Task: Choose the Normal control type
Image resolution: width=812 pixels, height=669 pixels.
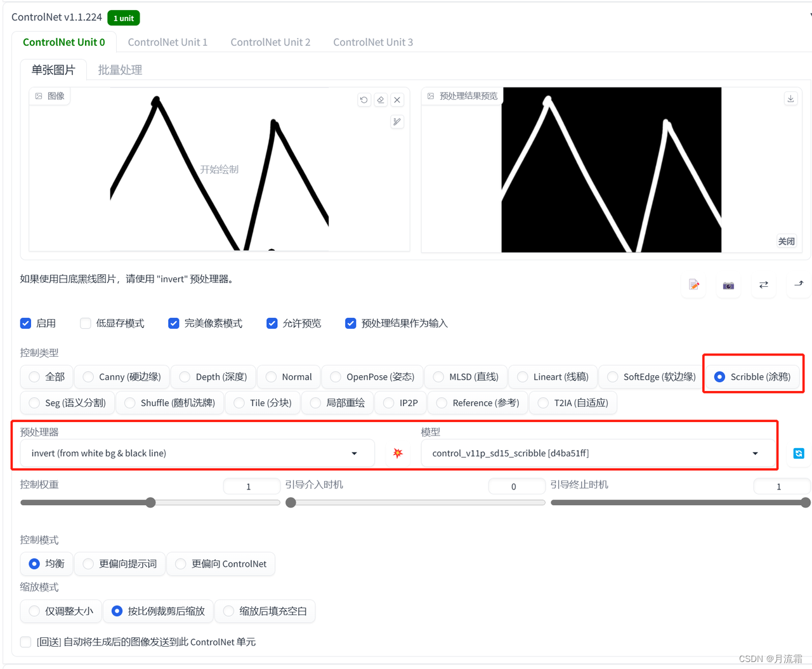Action: tap(289, 376)
